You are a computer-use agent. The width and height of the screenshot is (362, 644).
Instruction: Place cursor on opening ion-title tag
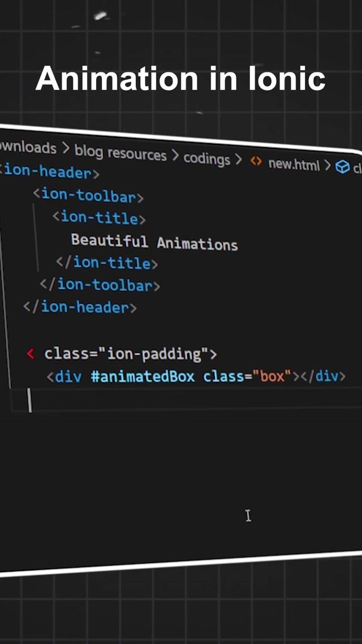[99, 218]
